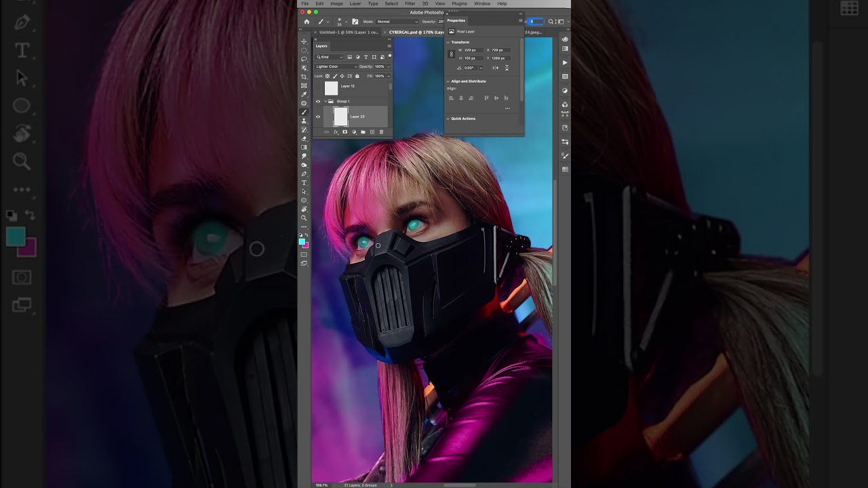Add a layer style with fx icon
This screenshot has width=868, height=488.
point(336,132)
